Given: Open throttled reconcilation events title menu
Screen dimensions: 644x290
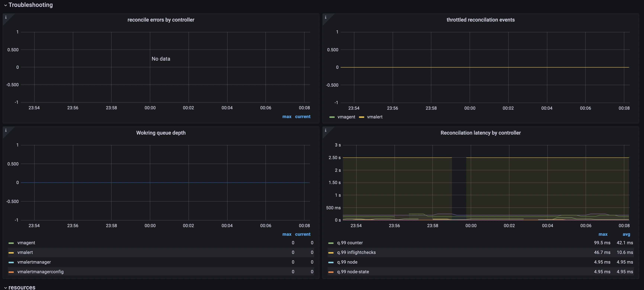Looking at the screenshot, I should point(480,20).
